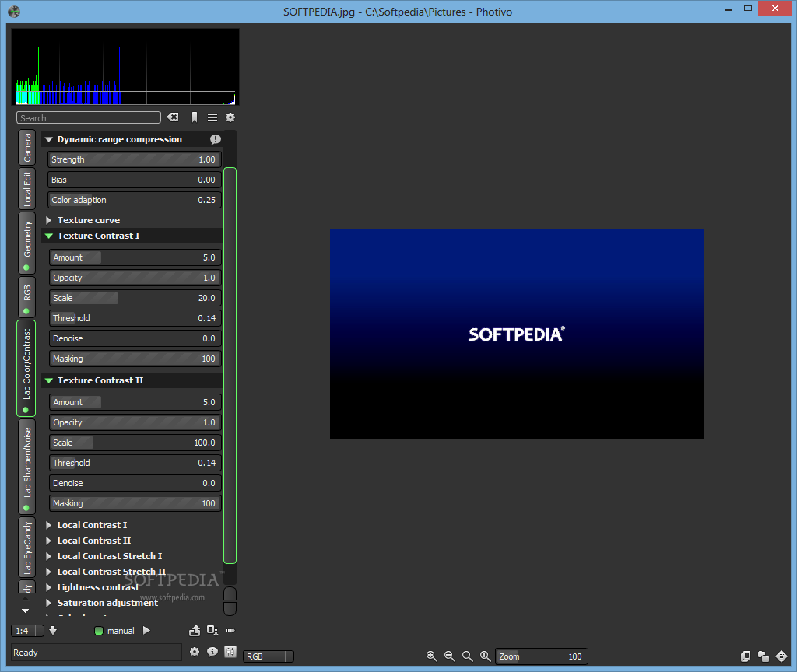Click the copy-pages icon at bottom right

746,656
